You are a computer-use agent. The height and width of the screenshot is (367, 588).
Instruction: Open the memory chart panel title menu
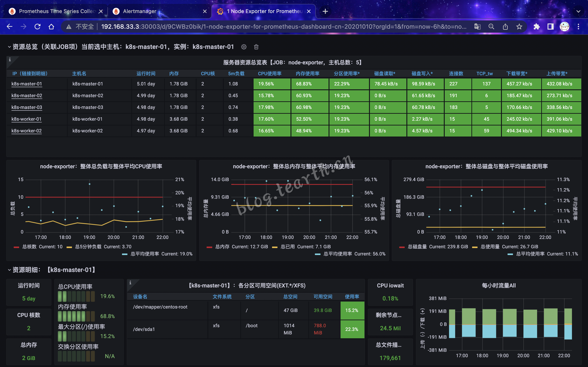tap(294, 167)
